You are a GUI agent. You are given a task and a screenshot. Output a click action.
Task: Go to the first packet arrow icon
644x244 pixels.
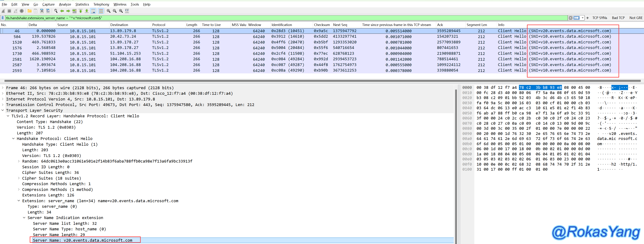pos(80,11)
